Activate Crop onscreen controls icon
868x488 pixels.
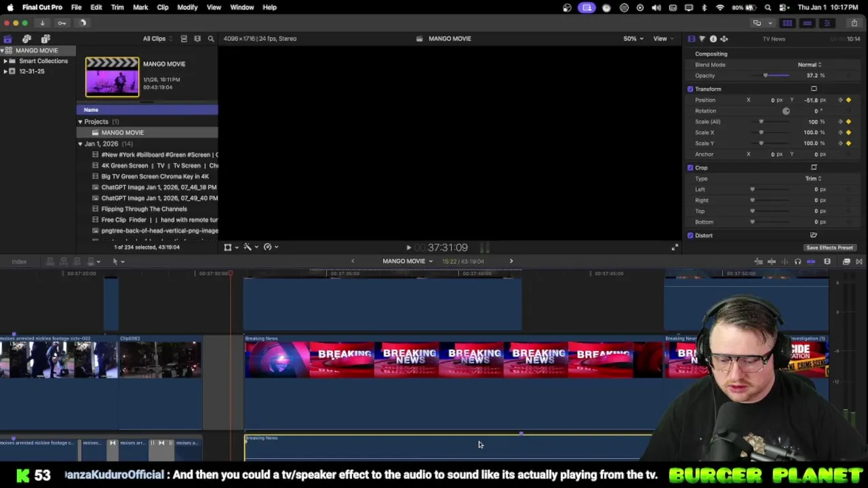[x=814, y=167]
